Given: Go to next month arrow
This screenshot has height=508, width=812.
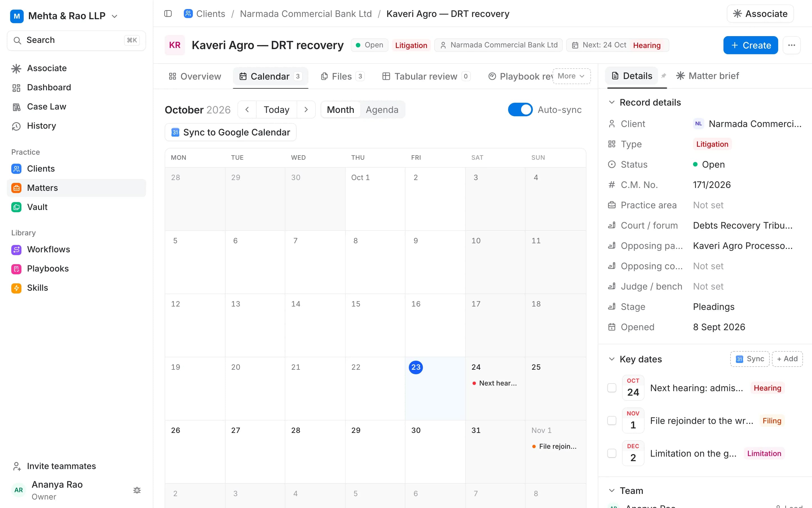Looking at the screenshot, I should pyautogui.click(x=306, y=110).
